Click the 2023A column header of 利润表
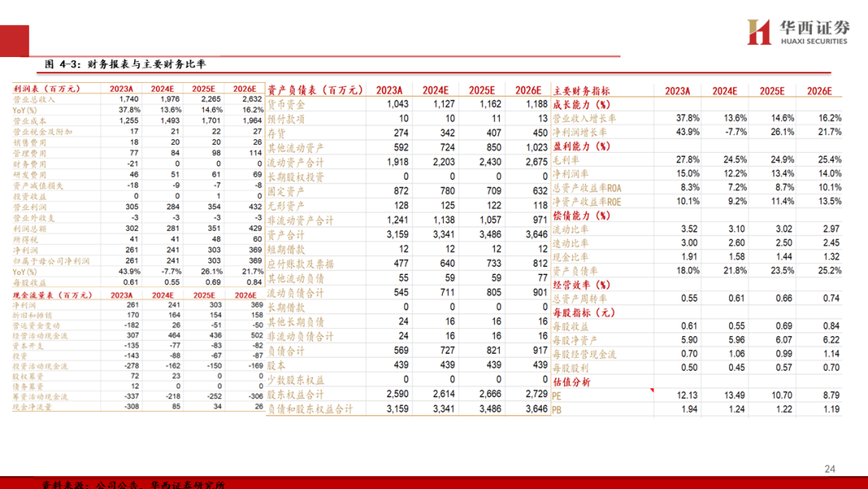This screenshot has height=489, width=868. coord(121,88)
